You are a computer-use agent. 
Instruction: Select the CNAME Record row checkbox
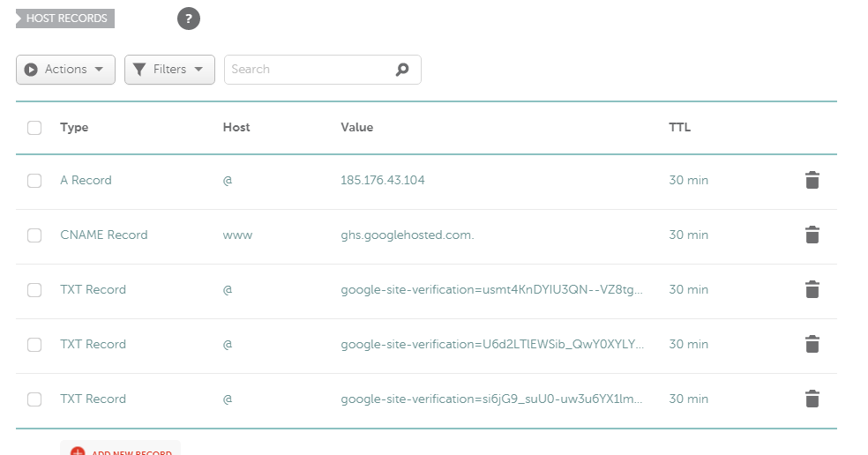click(34, 235)
